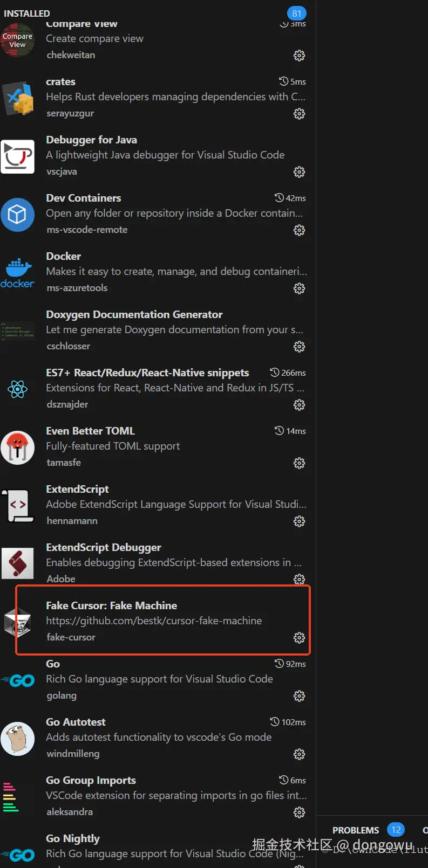Select the Dev Containers extension title
The image size is (428, 868).
coord(83,198)
